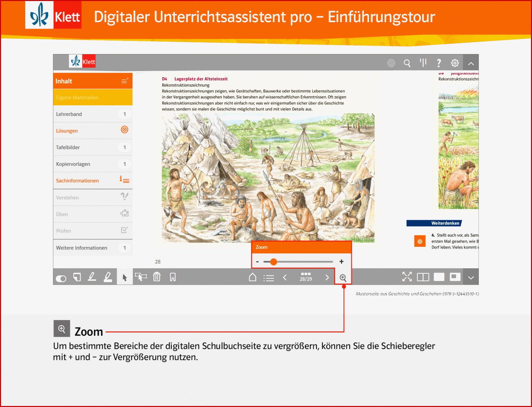Click the trash delete icon
The image size is (532, 407).
157,277
